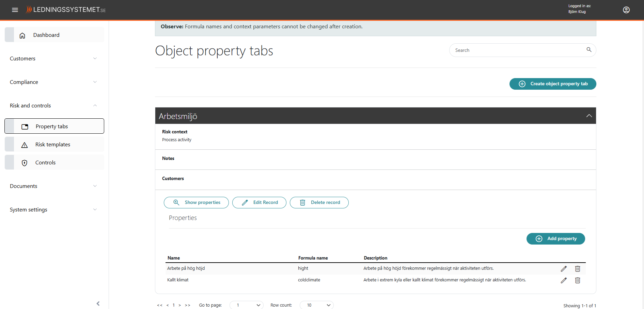This screenshot has width=644, height=309.
Task: Open Controls in the sidebar
Action: [x=46, y=163]
